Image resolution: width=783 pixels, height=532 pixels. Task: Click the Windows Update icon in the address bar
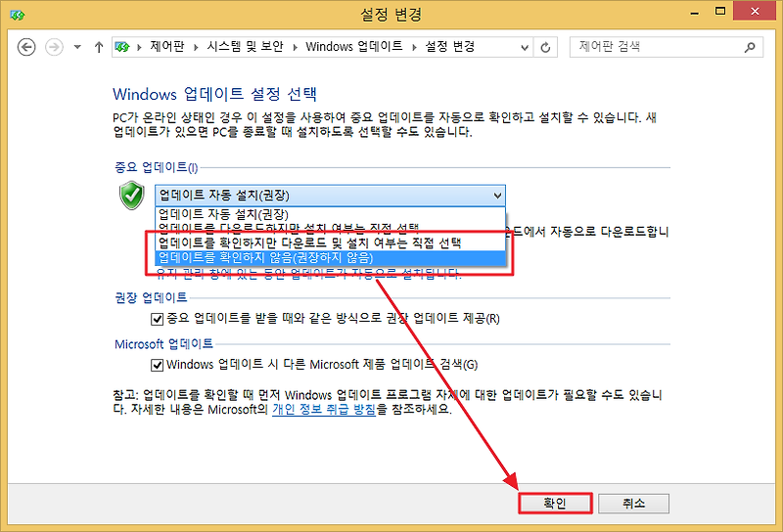[121, 47]
